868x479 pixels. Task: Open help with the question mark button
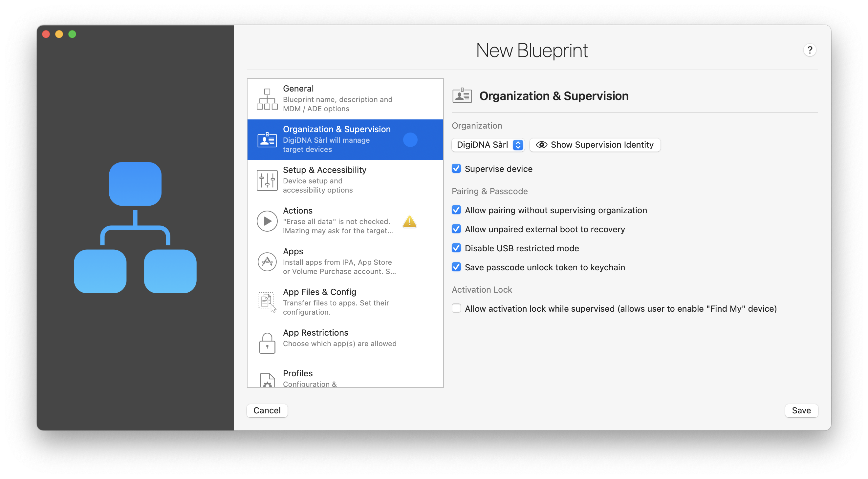(x=809, y=50)
